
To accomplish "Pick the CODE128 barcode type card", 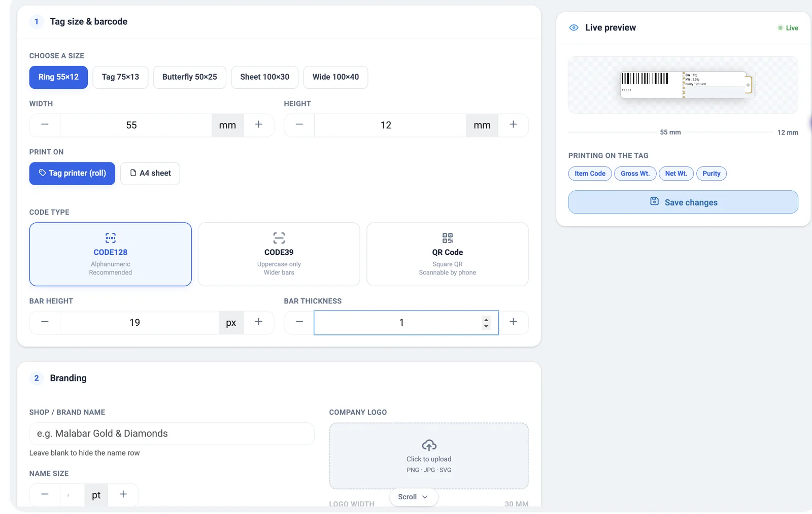I will click(111, 254).
